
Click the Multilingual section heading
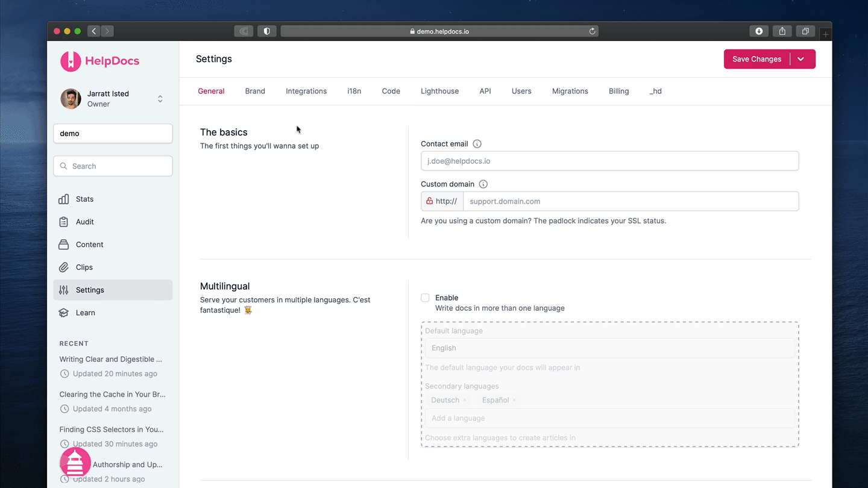[x=225, y=286]
